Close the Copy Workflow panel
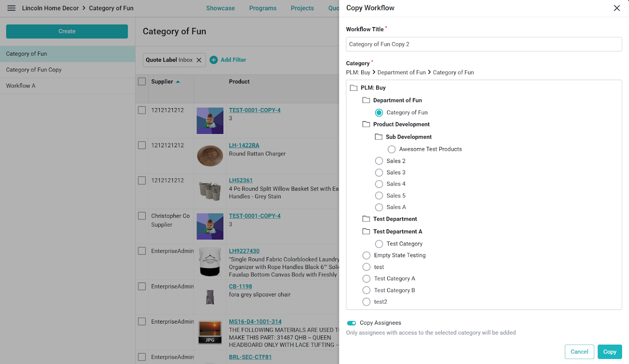The width and height of the screenshot is (629, 364). [617, 8]
